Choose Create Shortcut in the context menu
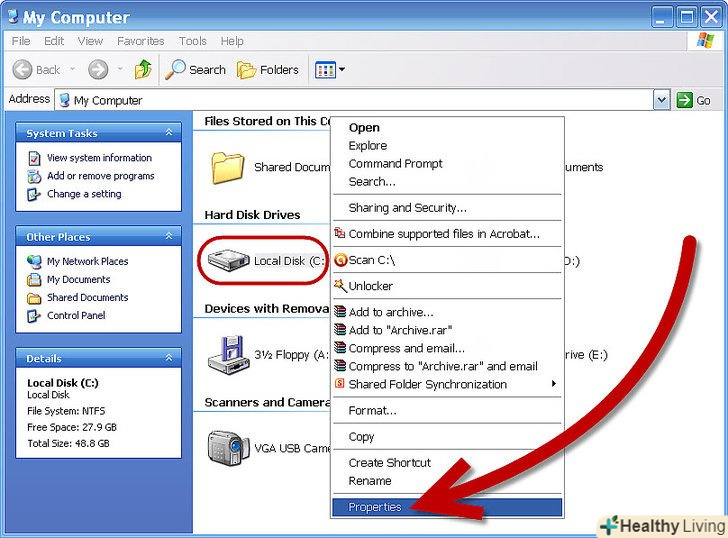Image resolution: width=728 pixels, height=538 pixels. tap(447, 463)
